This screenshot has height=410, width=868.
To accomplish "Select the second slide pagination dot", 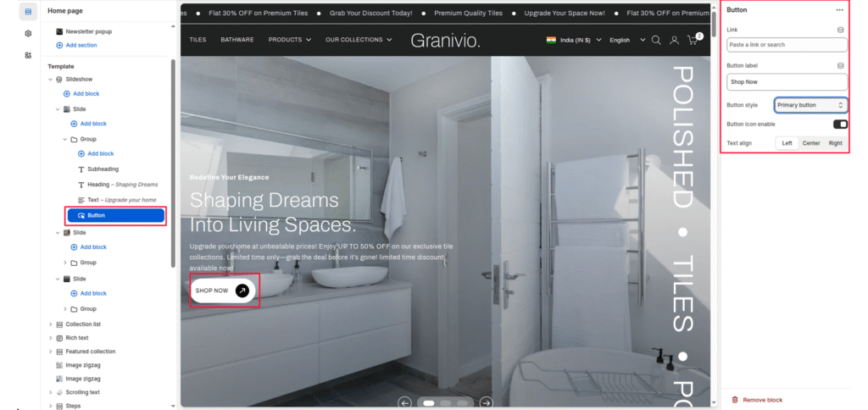I will [446, 402].
